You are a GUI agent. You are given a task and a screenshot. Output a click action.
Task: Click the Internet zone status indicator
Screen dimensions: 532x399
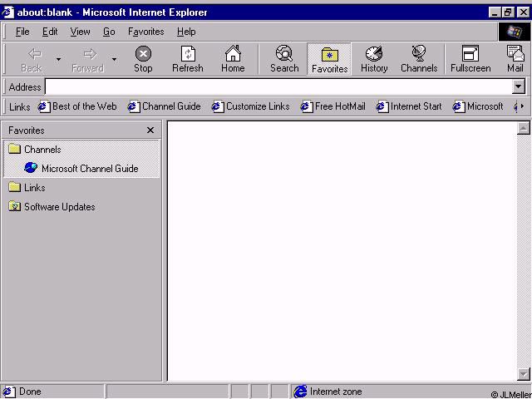pos(328,392)
